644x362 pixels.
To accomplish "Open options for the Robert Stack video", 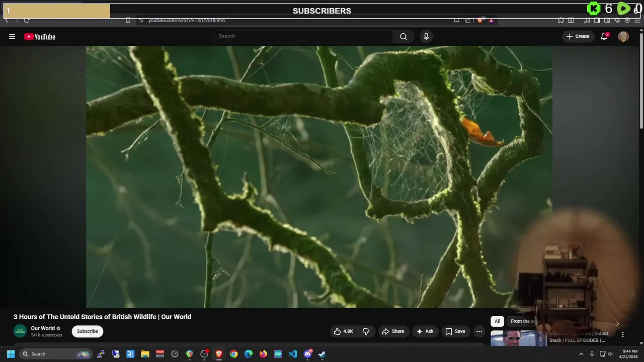I will pyautogui.click(x=622, y=335).
